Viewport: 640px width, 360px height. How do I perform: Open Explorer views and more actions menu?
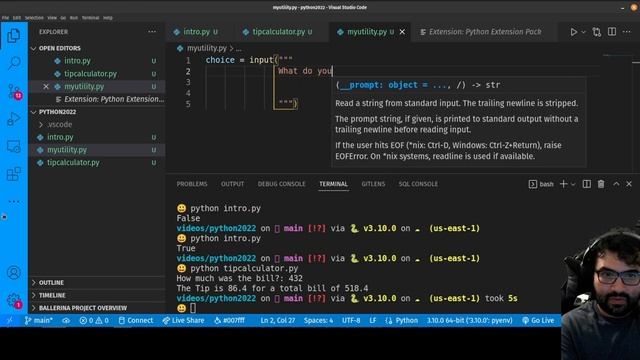click(x=152, y=32)
